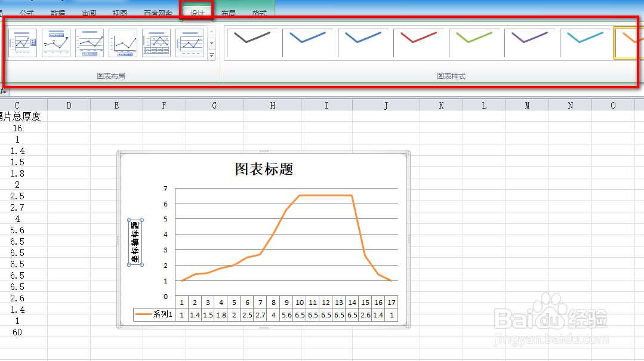Apply the sixth chart layout thumbnail
Image resolution: width=644 pixels, height=361 pixels.
[x=190, y=43]
